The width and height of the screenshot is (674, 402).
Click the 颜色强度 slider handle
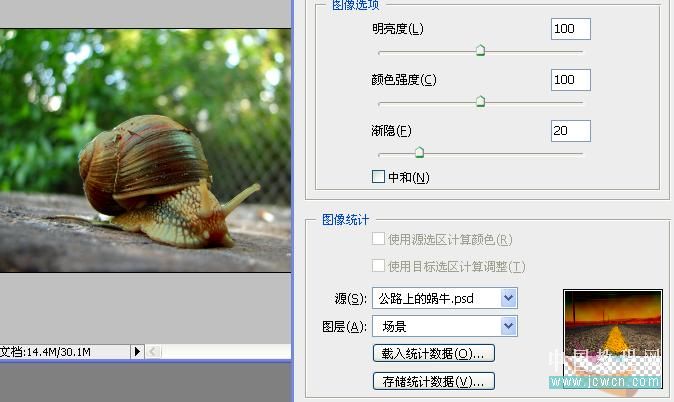[481, 101]
